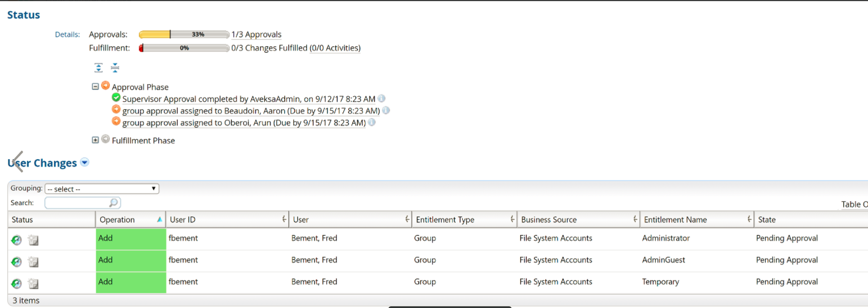Open the Details link under Status

[67, 34]
